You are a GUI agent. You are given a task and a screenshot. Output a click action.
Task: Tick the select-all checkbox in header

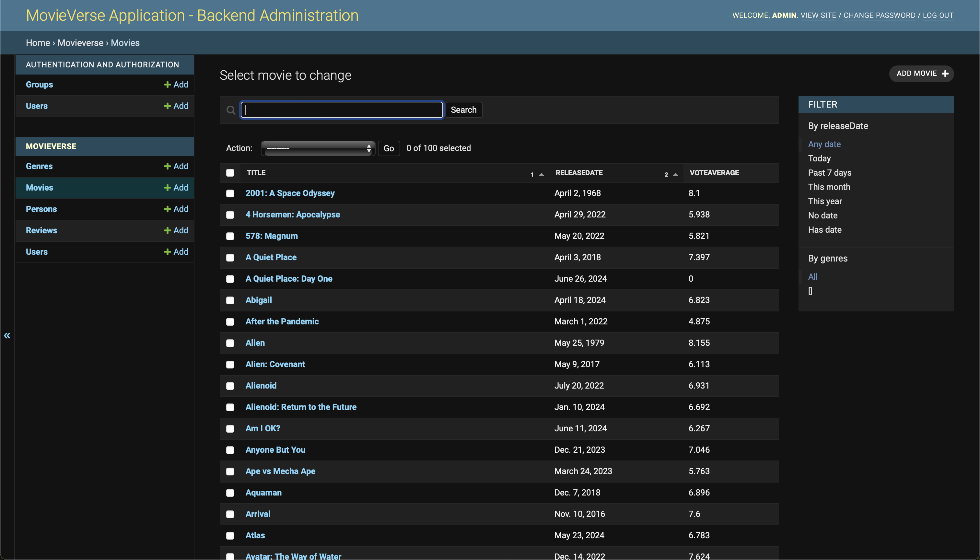[x=230, y=173]
